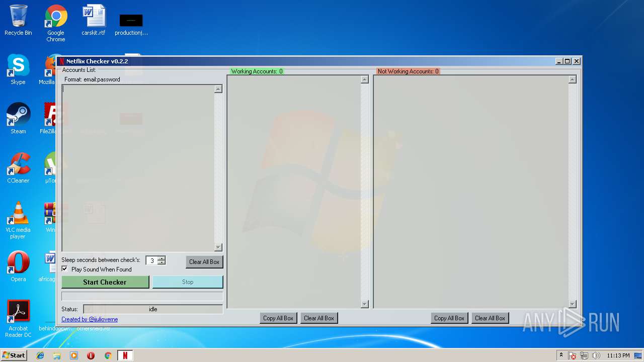
Task: Open the volume speaker tray icon
Action: coord(596,355)
